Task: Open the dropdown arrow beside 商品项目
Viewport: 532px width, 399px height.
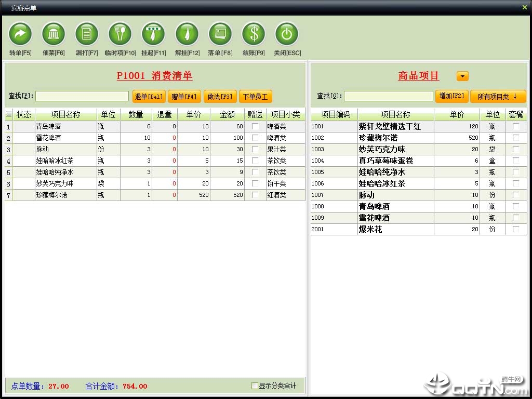Action: (462, 76)
